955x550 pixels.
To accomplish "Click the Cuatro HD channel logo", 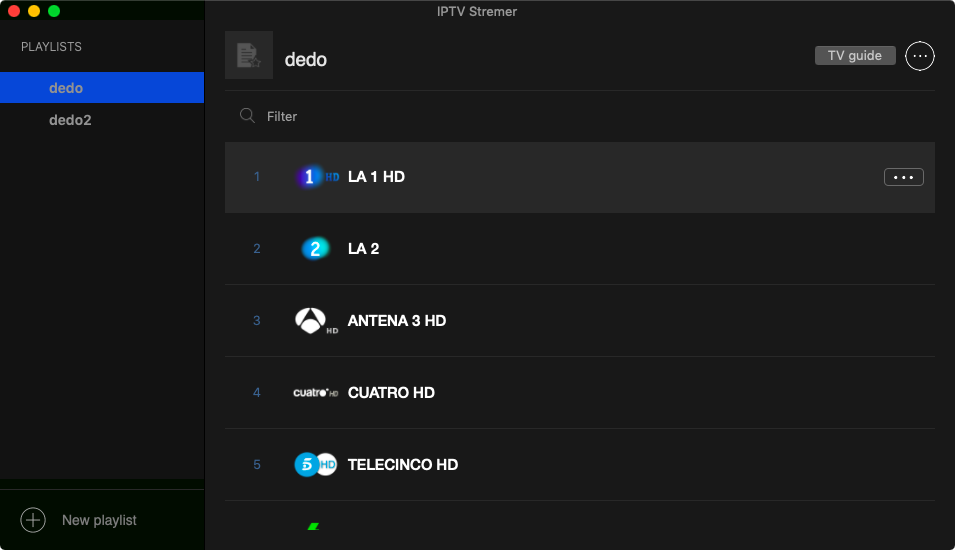I will tap(316, 393).
